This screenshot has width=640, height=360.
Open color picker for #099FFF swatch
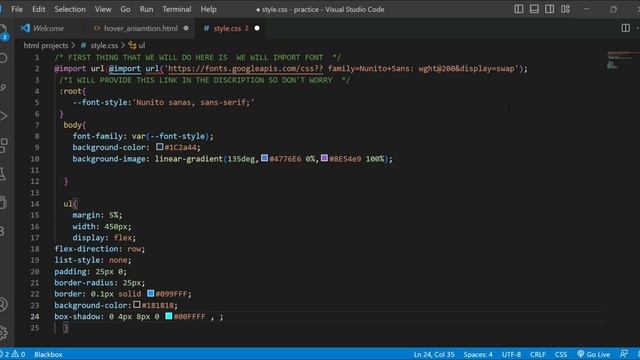(151, 293)
